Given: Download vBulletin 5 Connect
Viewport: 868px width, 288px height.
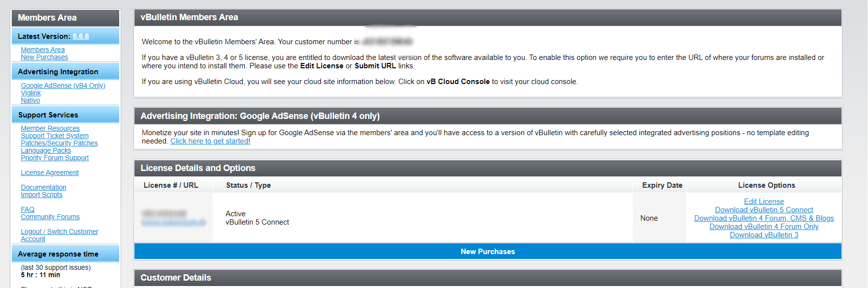Looking at the screenshot, I should (763, 210).
